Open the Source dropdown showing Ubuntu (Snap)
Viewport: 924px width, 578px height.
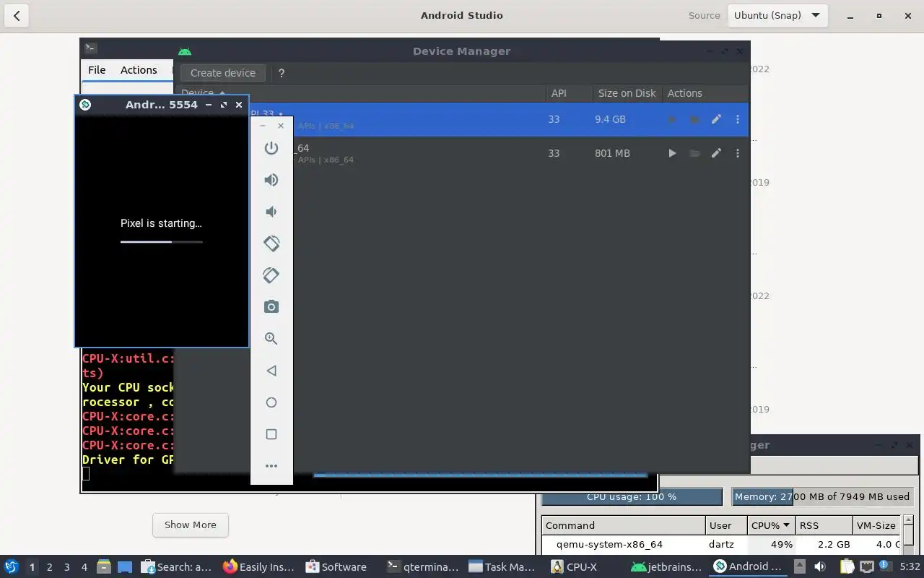(777, 15)
